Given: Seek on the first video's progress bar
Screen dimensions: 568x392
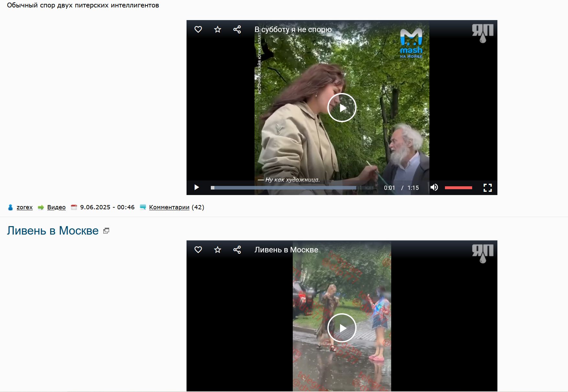Looking at the screenshot, I should (x=293, y=188).
